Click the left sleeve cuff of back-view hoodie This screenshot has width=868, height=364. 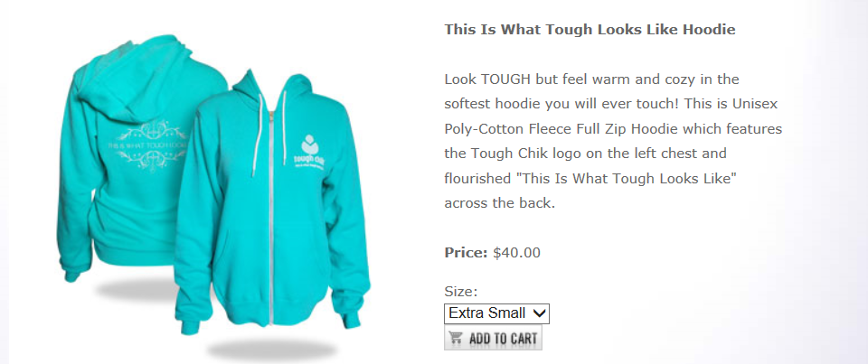[x=71, y=275]
